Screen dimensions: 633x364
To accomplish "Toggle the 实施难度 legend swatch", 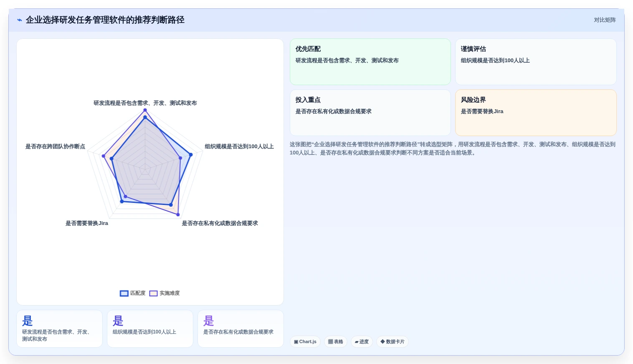I will 153,293.
